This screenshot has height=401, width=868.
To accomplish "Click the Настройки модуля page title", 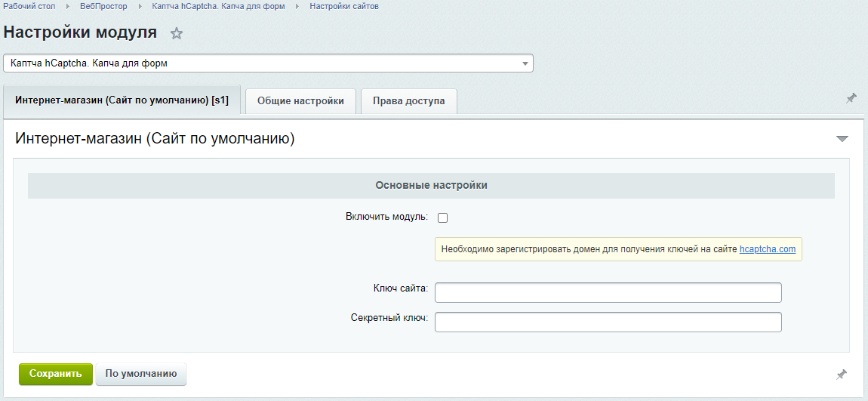I will point(80,32).
